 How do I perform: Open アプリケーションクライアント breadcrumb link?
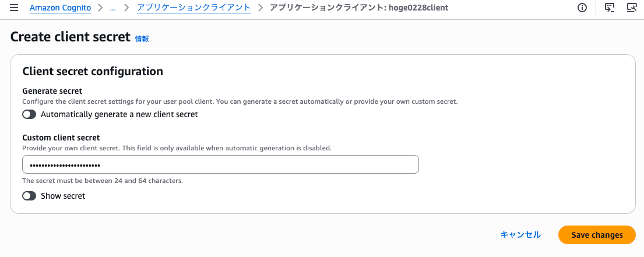194,8
